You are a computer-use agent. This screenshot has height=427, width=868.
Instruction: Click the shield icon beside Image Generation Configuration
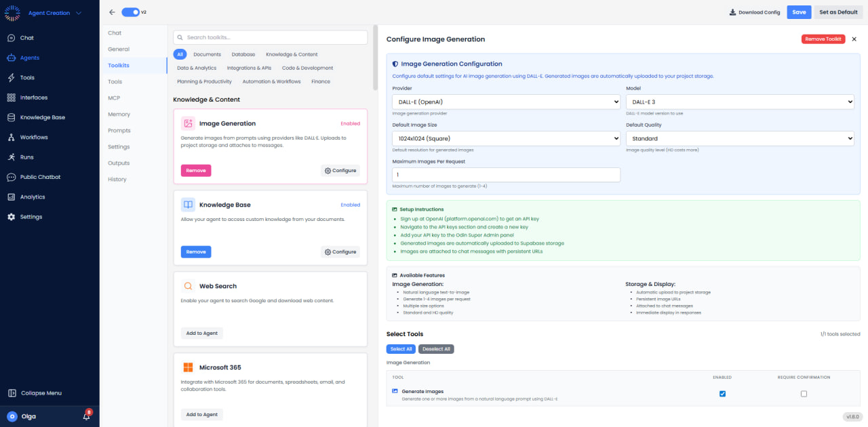[x=395, y=64]
